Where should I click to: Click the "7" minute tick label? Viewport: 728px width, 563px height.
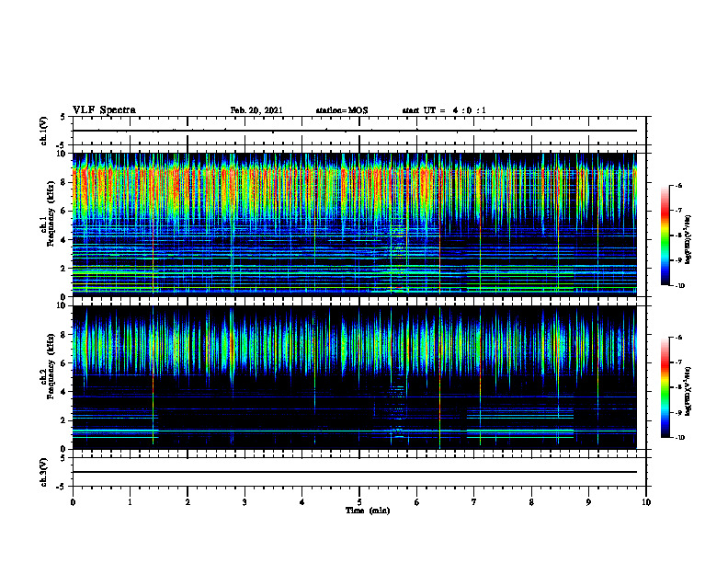(474, 502)
